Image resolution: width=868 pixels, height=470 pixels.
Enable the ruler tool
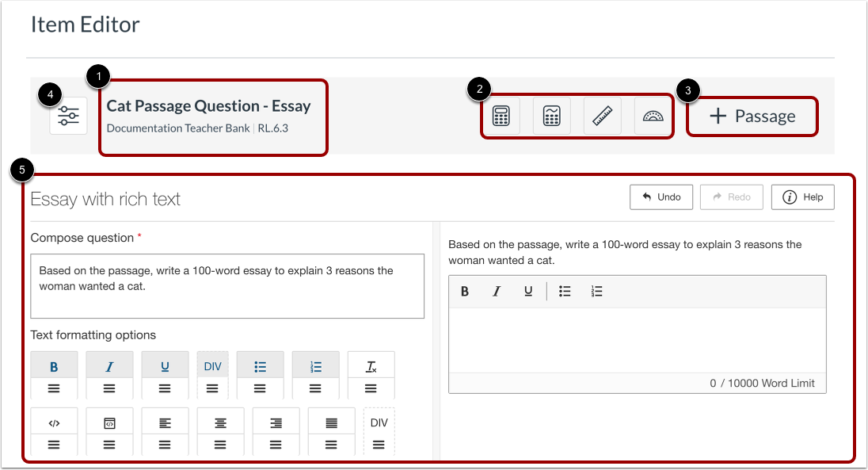tap(601, 115)
